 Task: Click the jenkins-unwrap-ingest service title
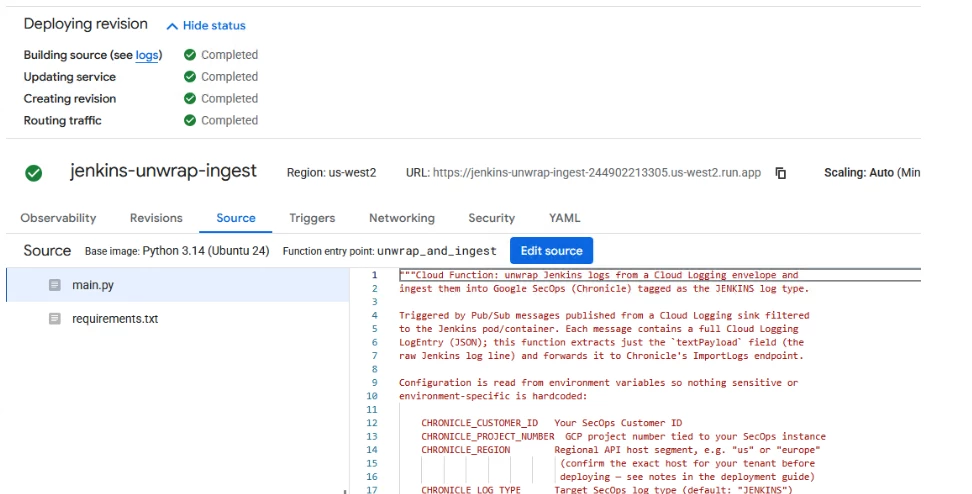163,171
